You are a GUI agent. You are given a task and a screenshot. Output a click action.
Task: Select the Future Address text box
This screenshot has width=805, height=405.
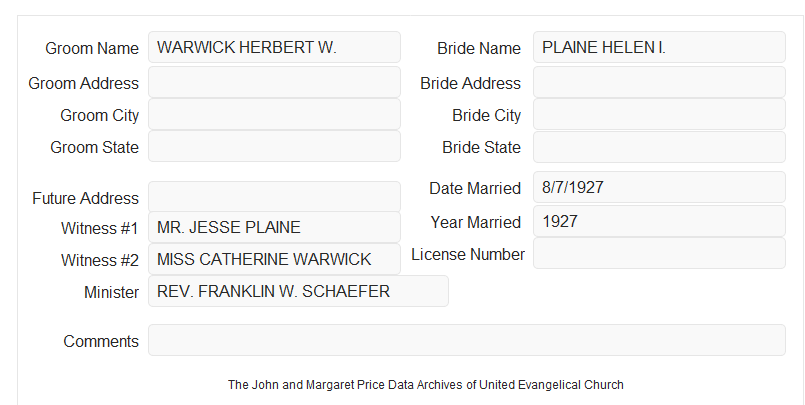[x=274, y=197]
